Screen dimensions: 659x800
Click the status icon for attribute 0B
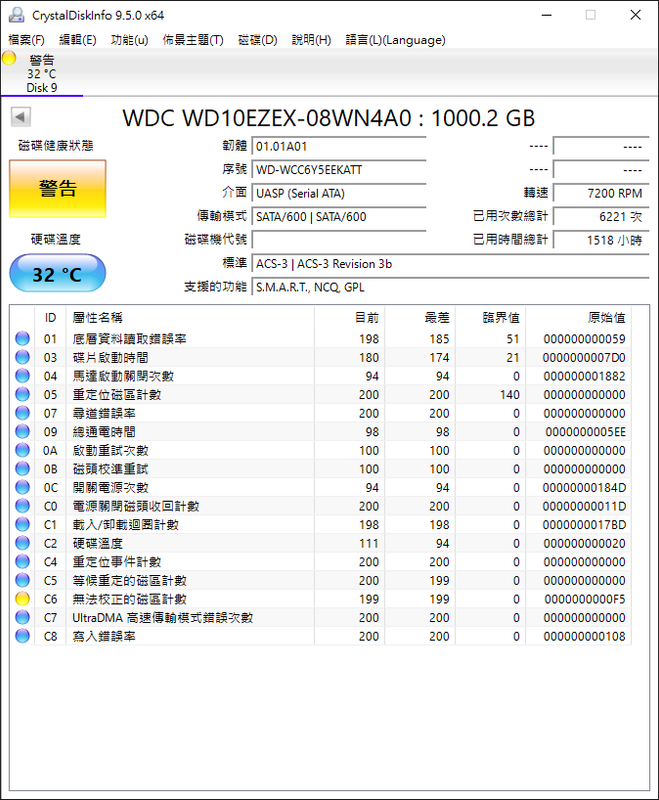(22, 469)
